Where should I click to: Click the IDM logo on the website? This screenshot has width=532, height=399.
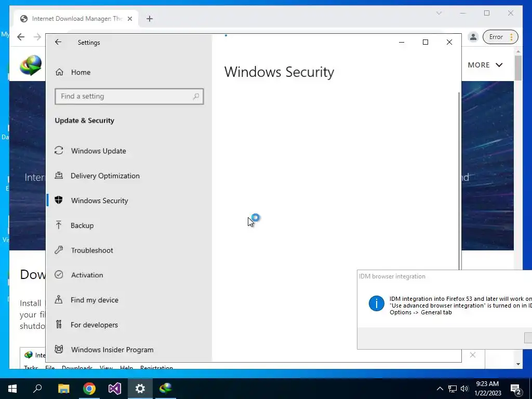pyautogui.click(x=31, y=65)
